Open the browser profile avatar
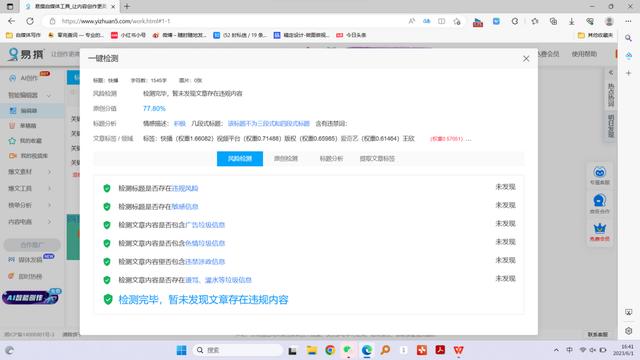The image size is (640, 360). [x=609, y=21]
